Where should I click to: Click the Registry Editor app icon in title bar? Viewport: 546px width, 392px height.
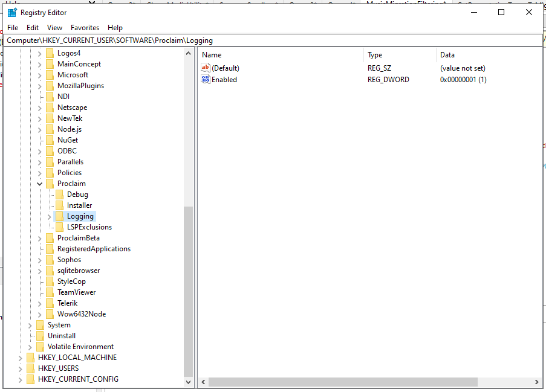point(12,13)
